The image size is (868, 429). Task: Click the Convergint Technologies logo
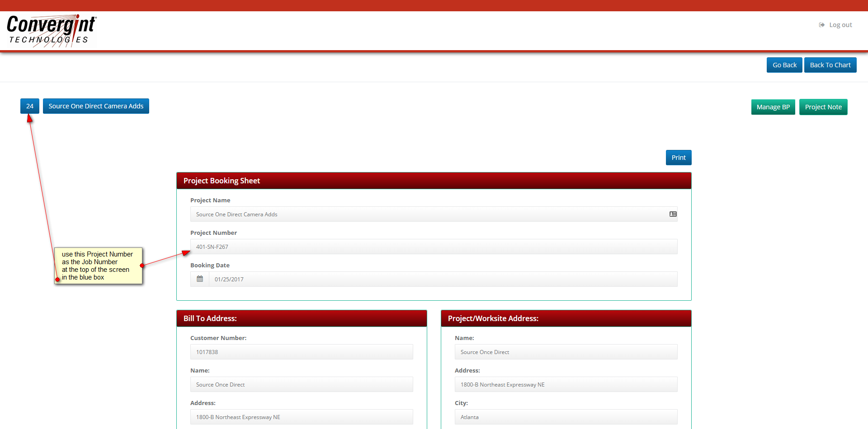(52, 30)
